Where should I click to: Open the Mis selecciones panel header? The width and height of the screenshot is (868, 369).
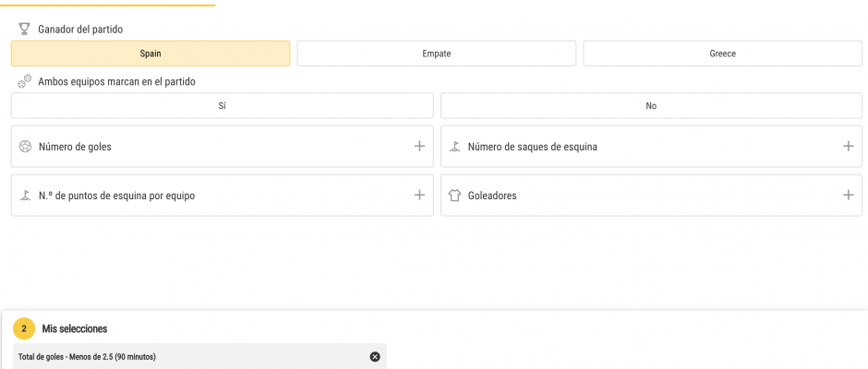click(75, 328)
